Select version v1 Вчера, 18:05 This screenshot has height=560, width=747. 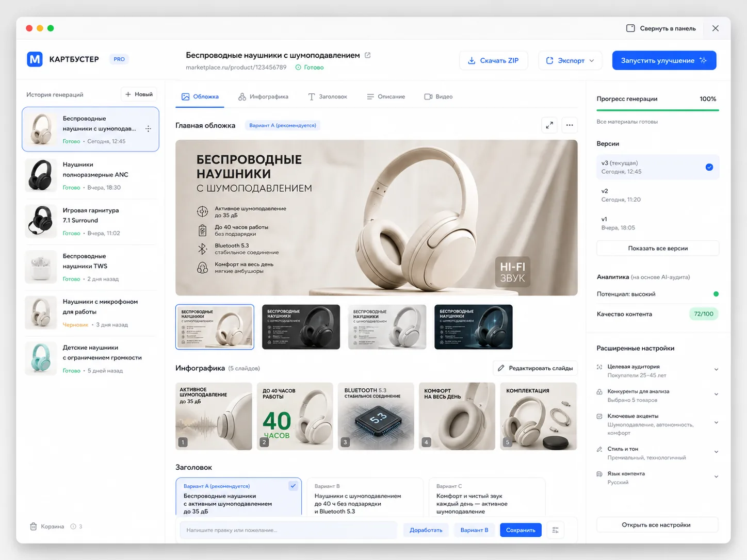pos(658,223)
